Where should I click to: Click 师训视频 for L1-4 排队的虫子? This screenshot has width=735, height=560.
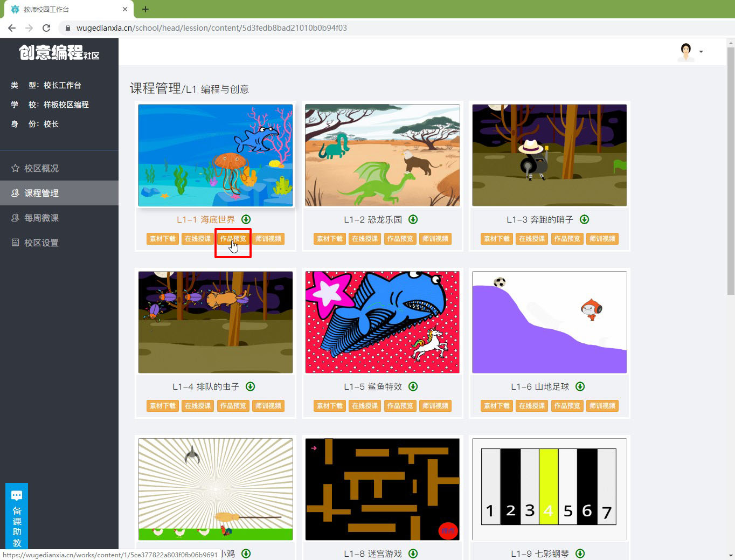coord(268,406)
